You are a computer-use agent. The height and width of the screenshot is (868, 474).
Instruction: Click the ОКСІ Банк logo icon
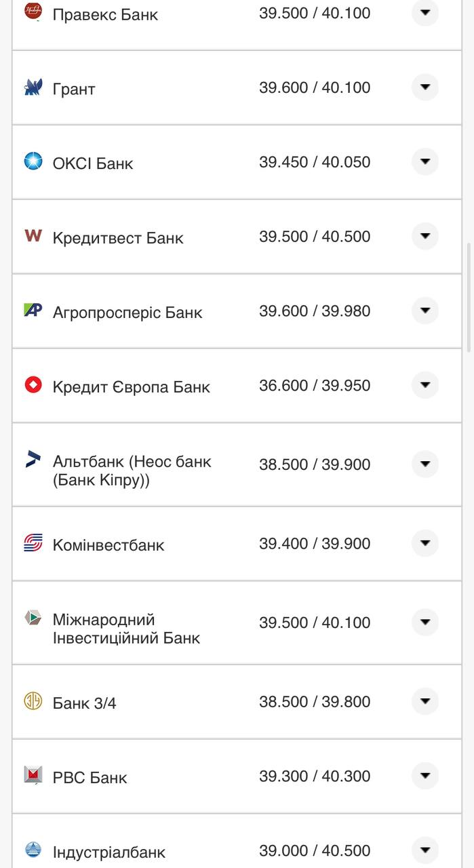pos(32,162)
